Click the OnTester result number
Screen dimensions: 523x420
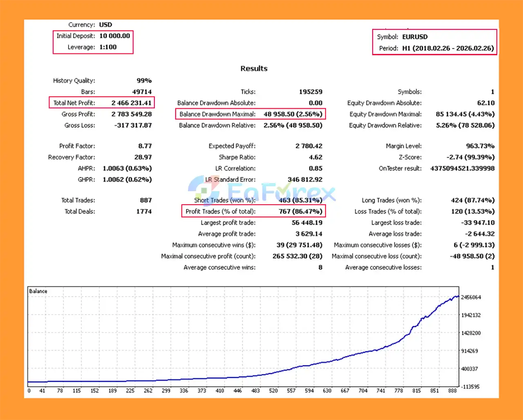tap(462, 168)
